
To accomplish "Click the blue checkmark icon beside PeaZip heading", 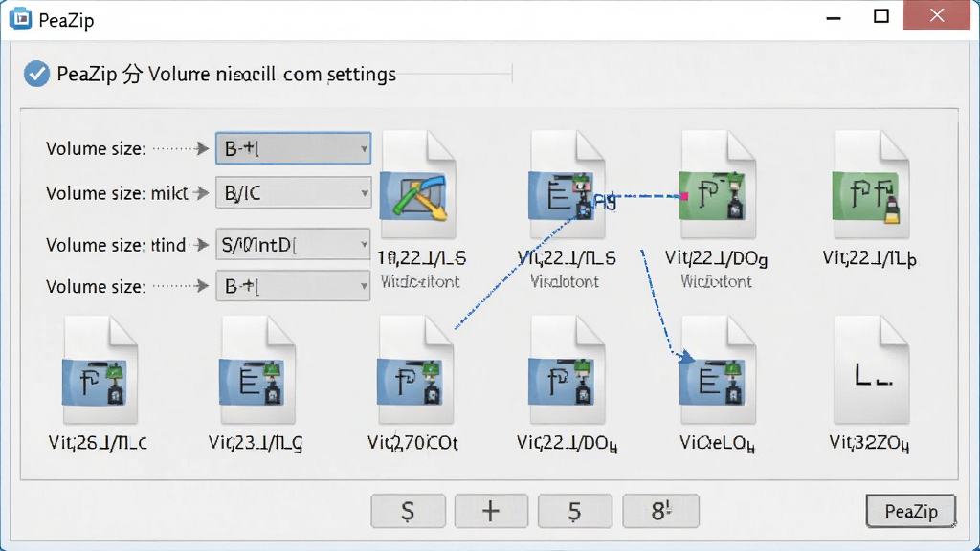I will pyautogui.click(x=37, y=74).
